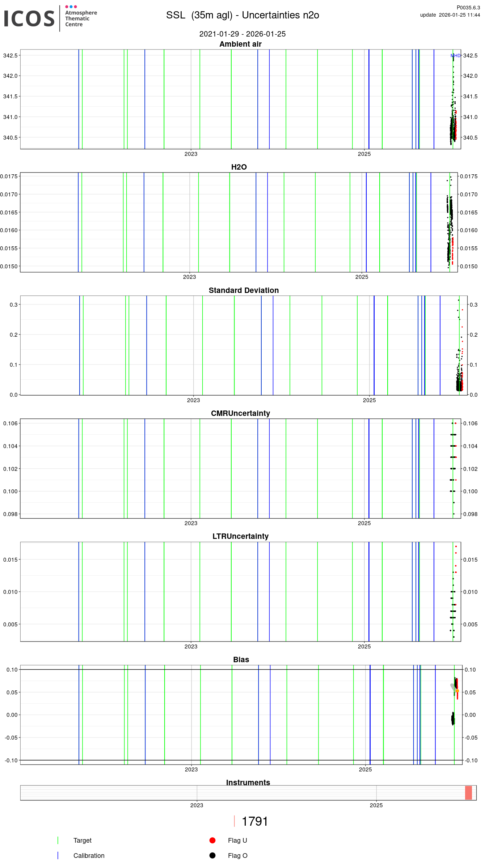Screen dimensions: 485x868
Task: Click the black Flag O legend dot
Action: [x=212, y=855]
